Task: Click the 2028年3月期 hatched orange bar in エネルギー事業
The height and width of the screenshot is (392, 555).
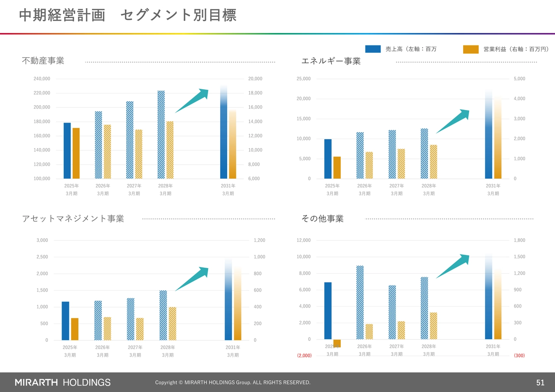Action: tap(434, 162)
